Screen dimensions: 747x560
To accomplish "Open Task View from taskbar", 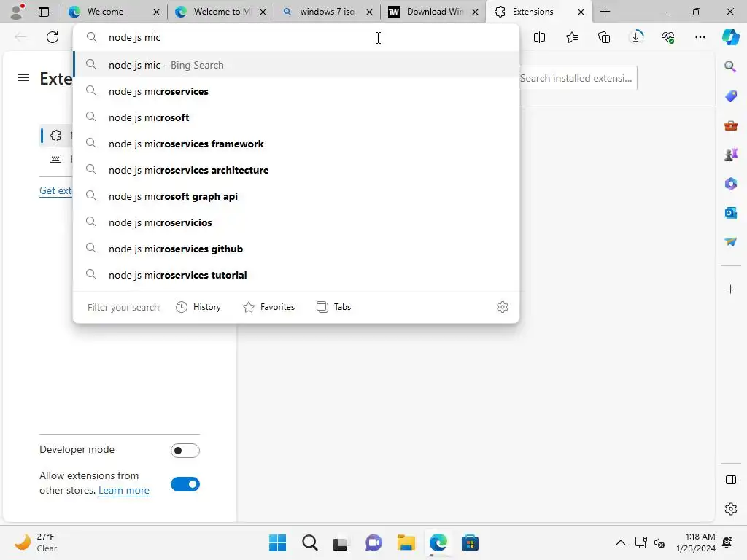I will point(341,542).
